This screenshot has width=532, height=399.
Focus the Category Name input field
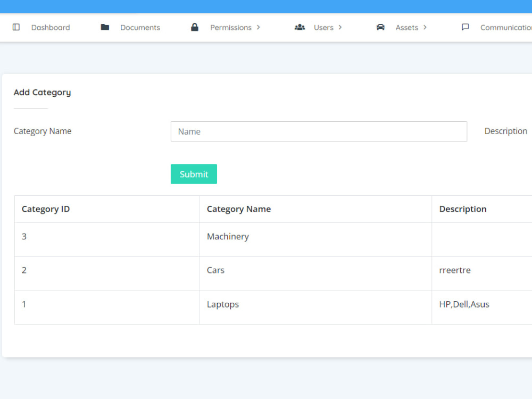point(319,131)
